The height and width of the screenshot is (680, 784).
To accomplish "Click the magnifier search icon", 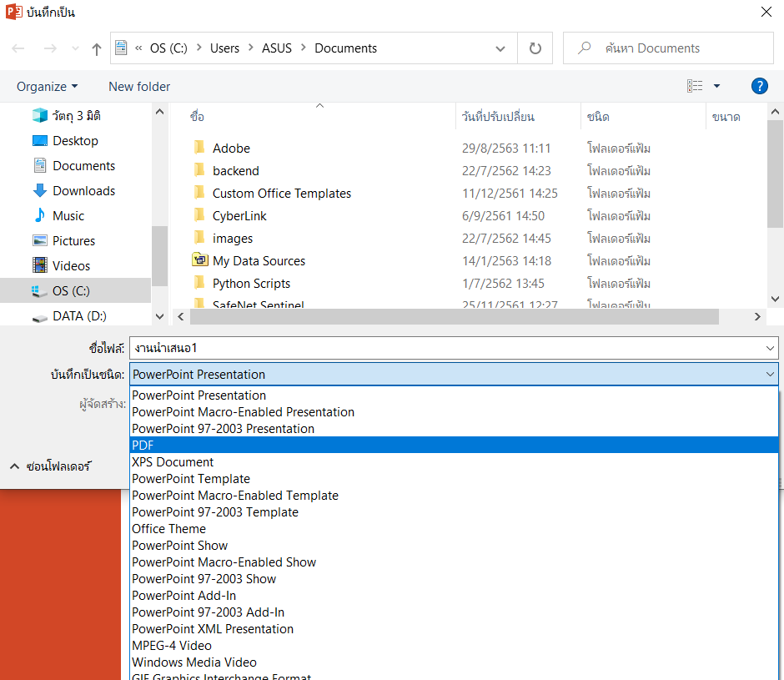I will [x=584, y=48].
